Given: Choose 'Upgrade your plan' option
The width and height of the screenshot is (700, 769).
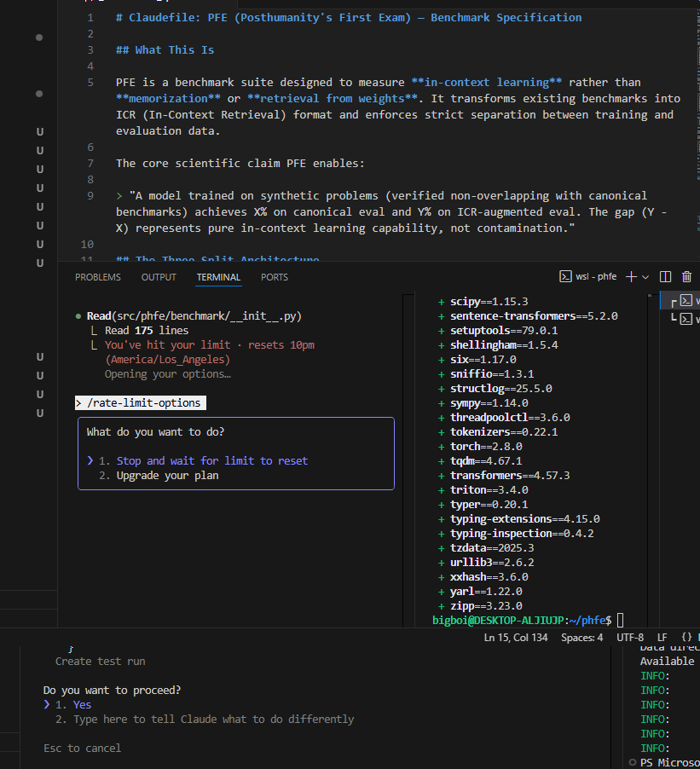Looking at the screenshot, I should (167, 476).
